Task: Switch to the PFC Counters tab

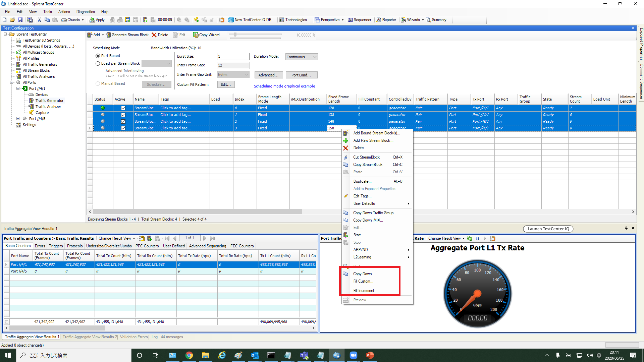Action: pos(147,246)
